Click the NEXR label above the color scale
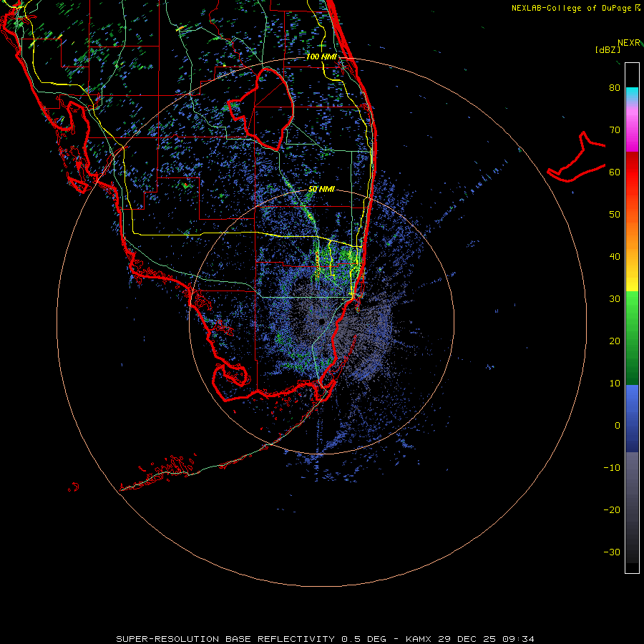Image resolution: width=644 pixels, height=644 pixels. tap(629, 43)
